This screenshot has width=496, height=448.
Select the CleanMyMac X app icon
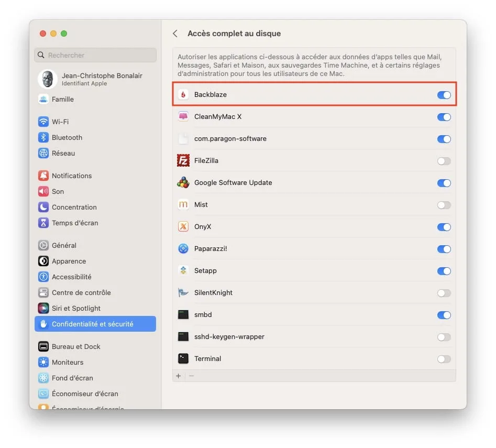click(183, 117)
